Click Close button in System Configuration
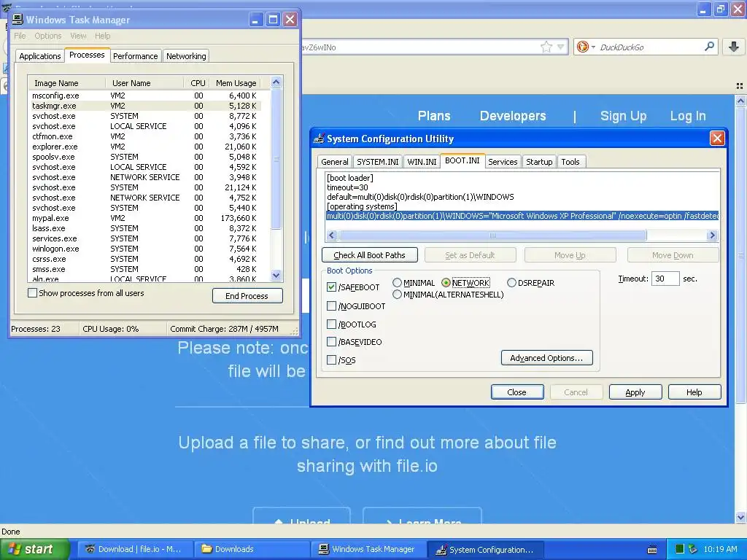Screen dimensions: 747x560 517,392
